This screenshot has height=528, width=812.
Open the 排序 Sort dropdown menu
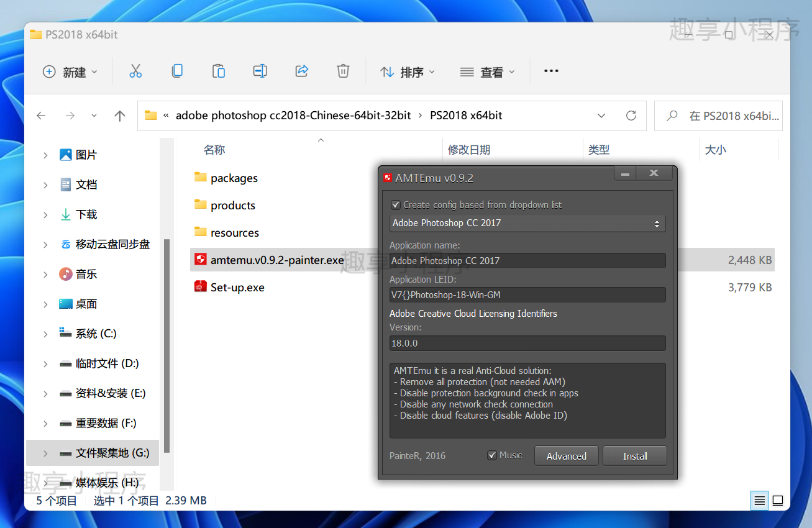click(408, 72)
